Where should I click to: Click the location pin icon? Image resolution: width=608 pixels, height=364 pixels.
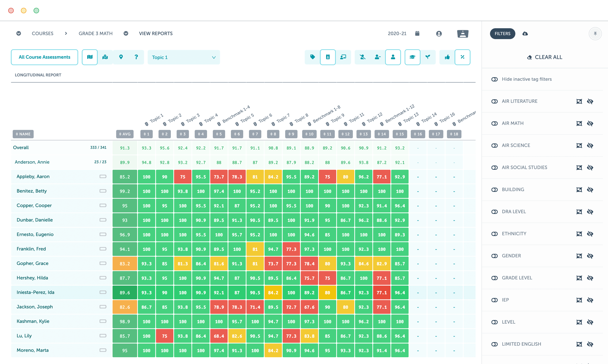[x=121, y=57]
